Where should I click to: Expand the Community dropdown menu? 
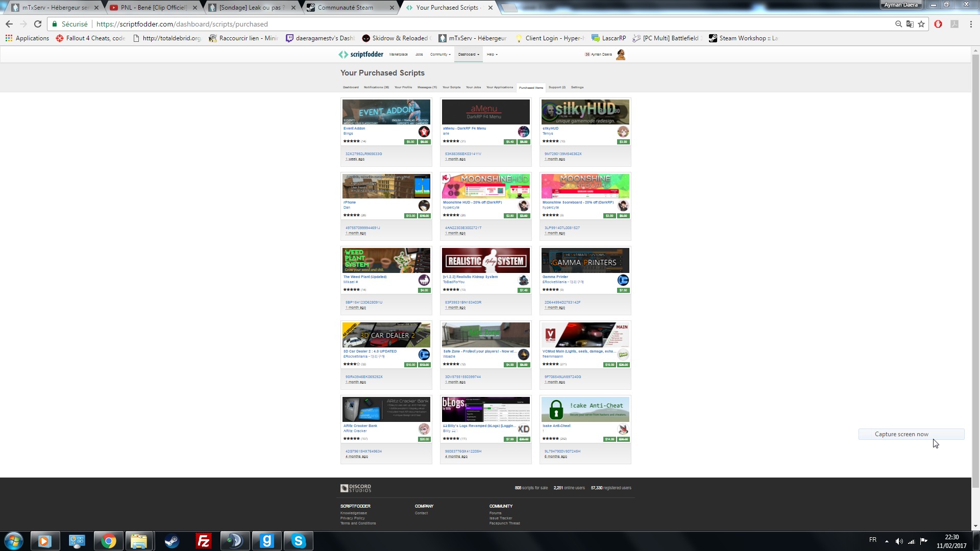point(440,54)
